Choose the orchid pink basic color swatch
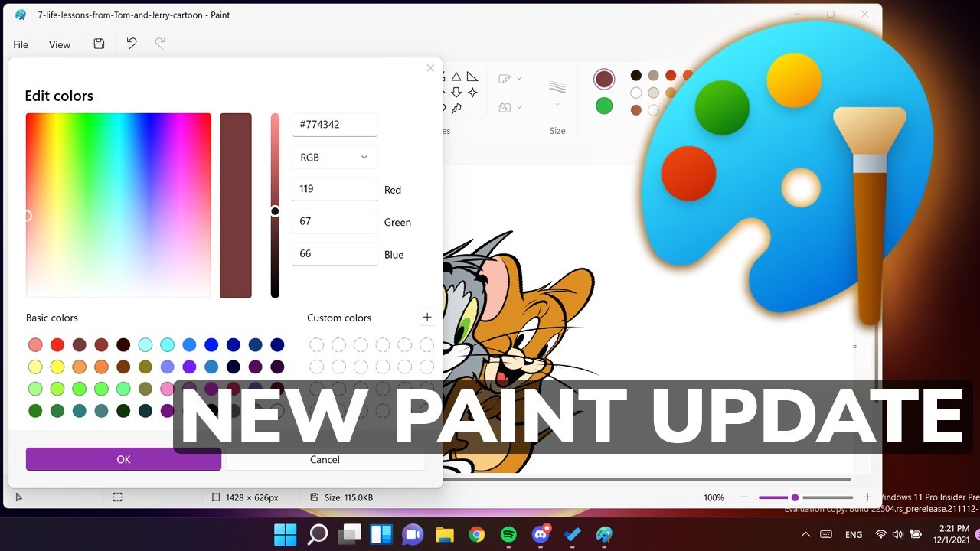The width and height of the screenshot is (980, 551). [167, 389]
